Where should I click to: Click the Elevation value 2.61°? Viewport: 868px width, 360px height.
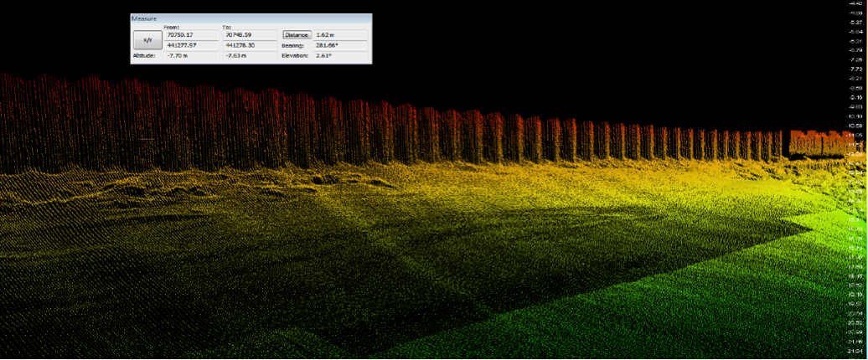(339, 56)
